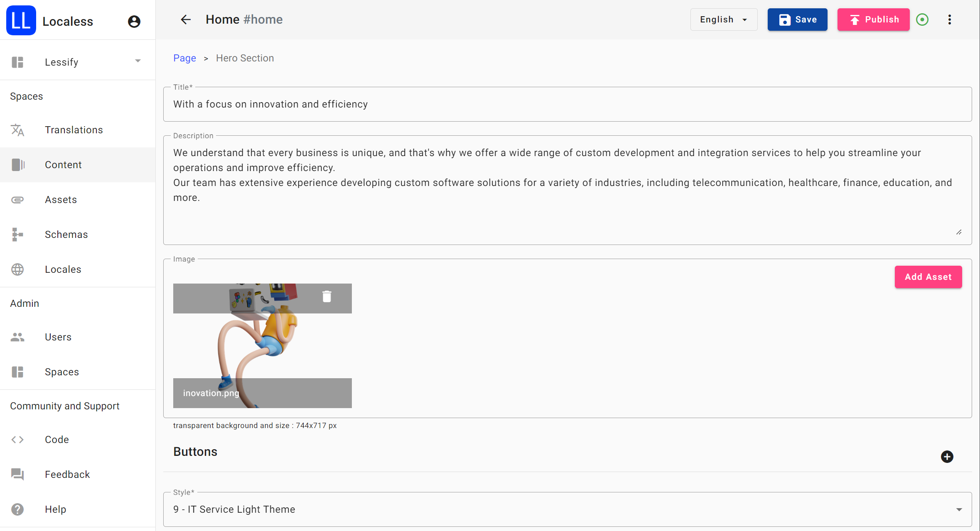Viewport: 980px width, 531px height.
Task: Click the Content sidebar icon
Action: coord(18,164)
